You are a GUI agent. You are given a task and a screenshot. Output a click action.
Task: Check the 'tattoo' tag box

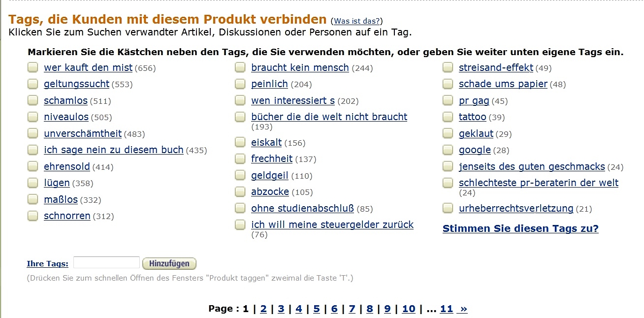(448, 117)
